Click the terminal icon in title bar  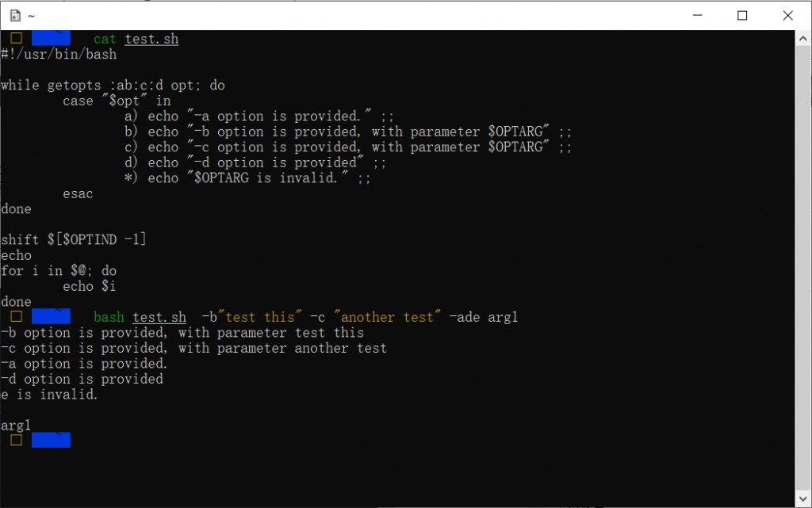16,16
